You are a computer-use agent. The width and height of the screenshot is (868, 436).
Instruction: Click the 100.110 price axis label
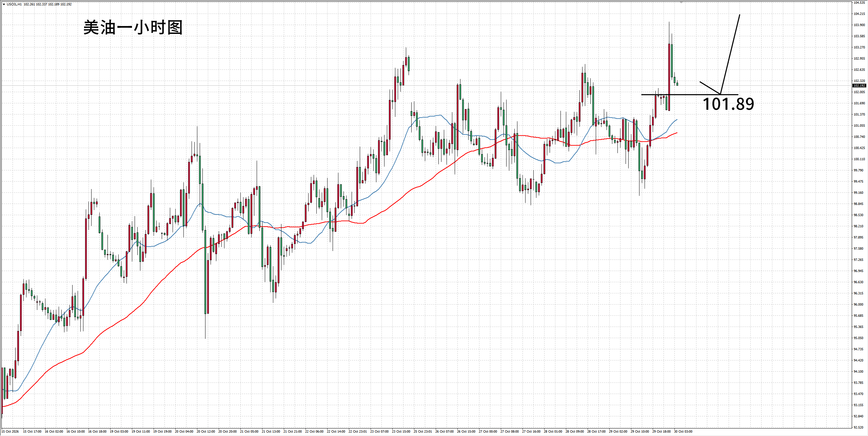coord(859,159)
